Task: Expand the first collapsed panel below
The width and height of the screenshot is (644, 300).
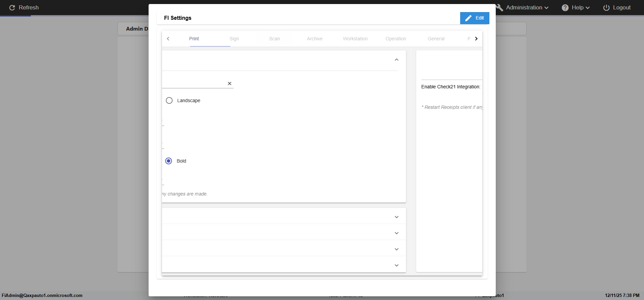Action: tap(396, 217)
